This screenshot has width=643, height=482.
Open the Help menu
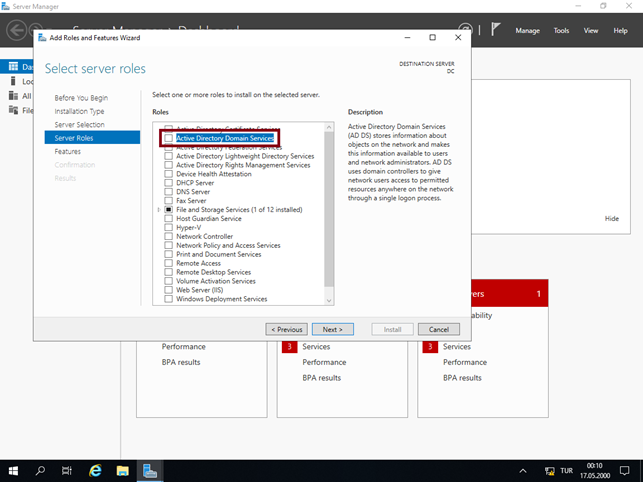tap(620, 31)
